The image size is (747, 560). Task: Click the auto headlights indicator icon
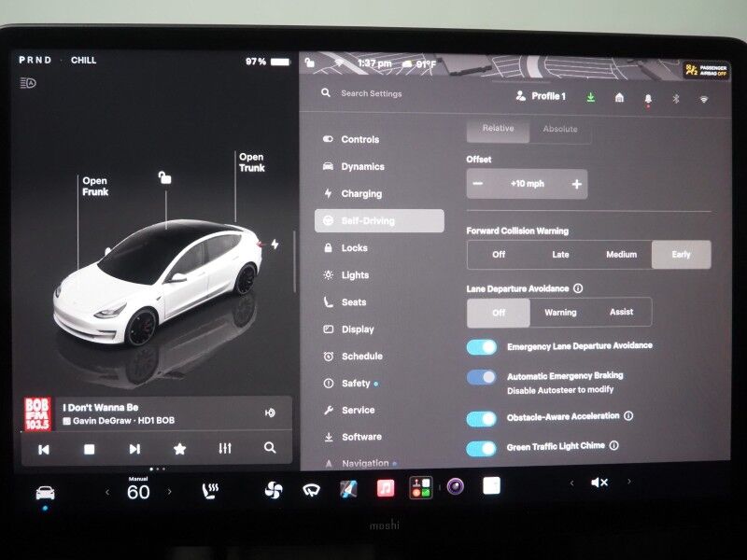point(28,83)
